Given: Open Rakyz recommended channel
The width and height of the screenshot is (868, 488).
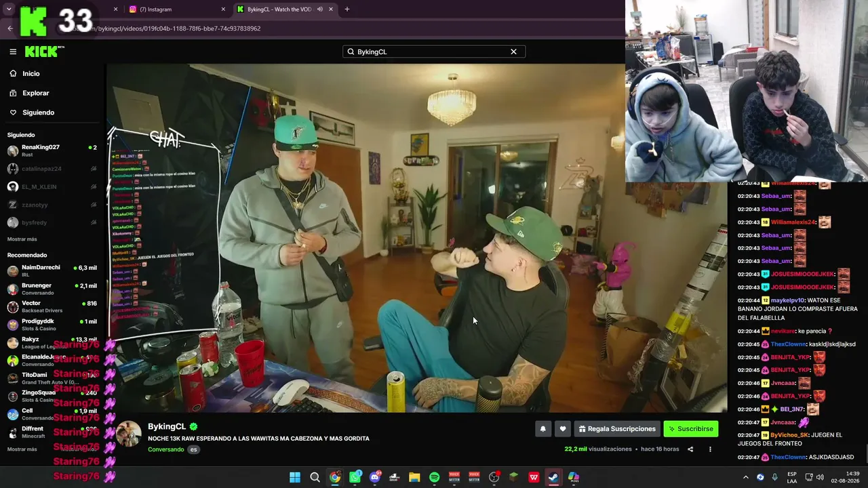Looking at the screenshot, I should 52,343.
